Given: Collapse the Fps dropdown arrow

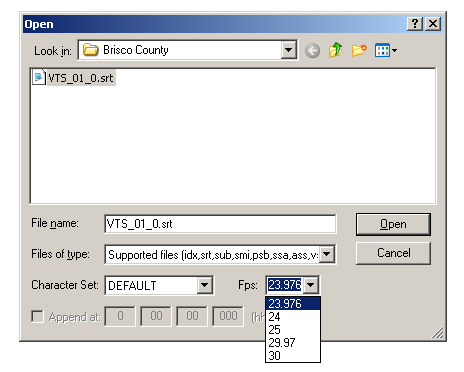Looking at the screenshot, I should pos(311,285).
